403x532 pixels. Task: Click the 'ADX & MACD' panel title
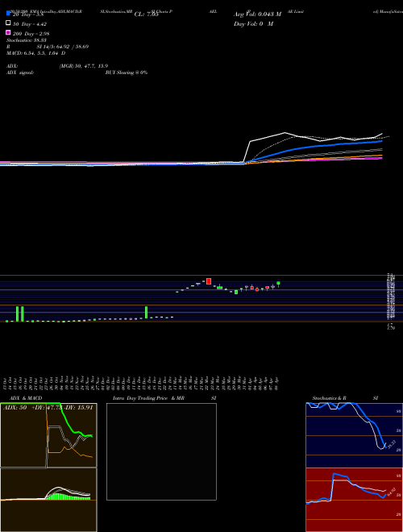pyautogui.click(x=26, y=398)
